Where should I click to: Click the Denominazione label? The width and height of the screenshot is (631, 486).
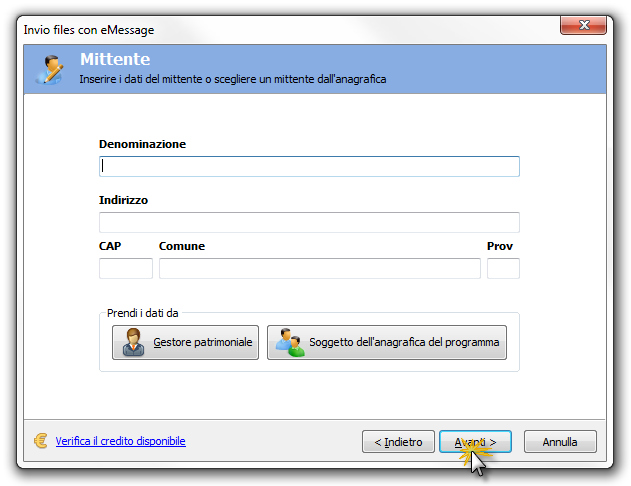pyautogui.click(x=142, y=144)
